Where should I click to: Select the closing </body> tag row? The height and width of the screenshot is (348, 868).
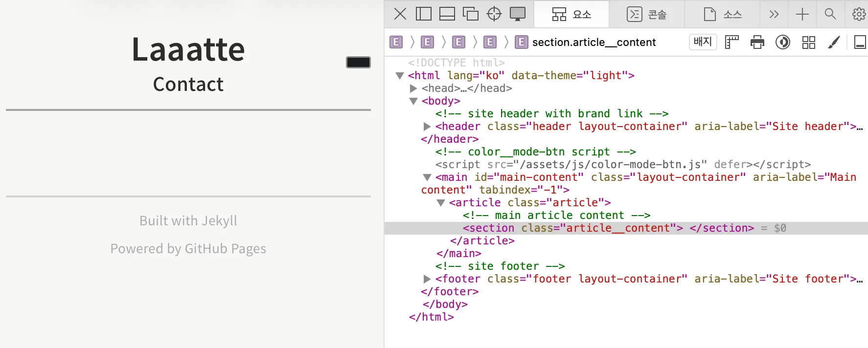[445, 304]
